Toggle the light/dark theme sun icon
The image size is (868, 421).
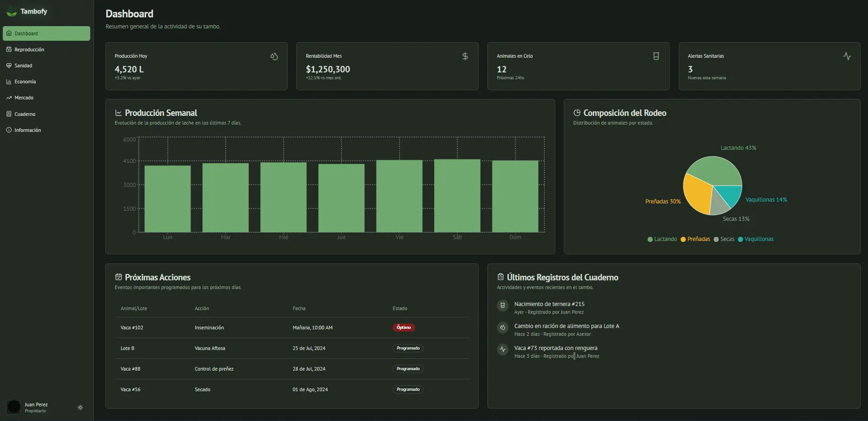(80, 407)
